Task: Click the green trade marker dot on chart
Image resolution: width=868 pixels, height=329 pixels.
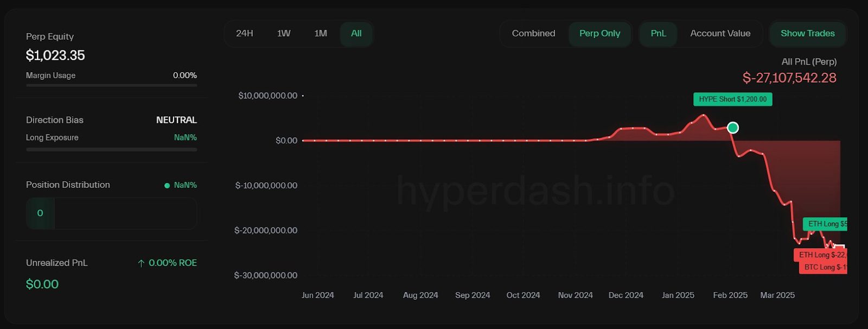Action: click(x=732, y=128)
